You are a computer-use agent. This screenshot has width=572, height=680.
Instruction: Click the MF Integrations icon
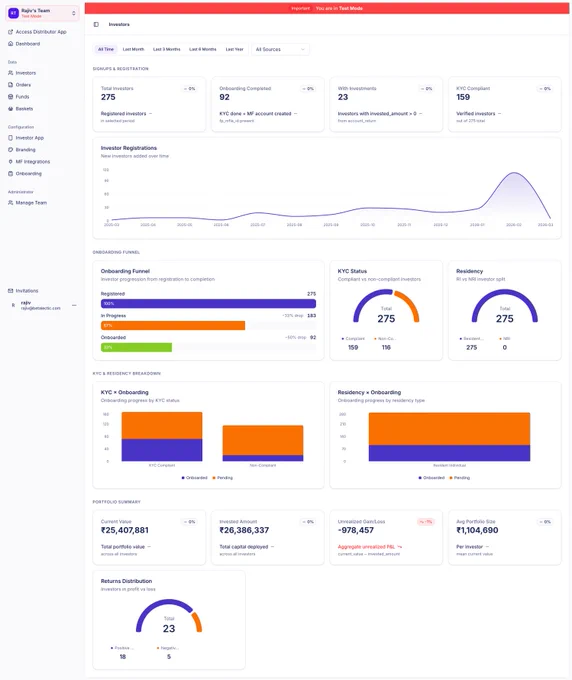(x=10, y=162)
